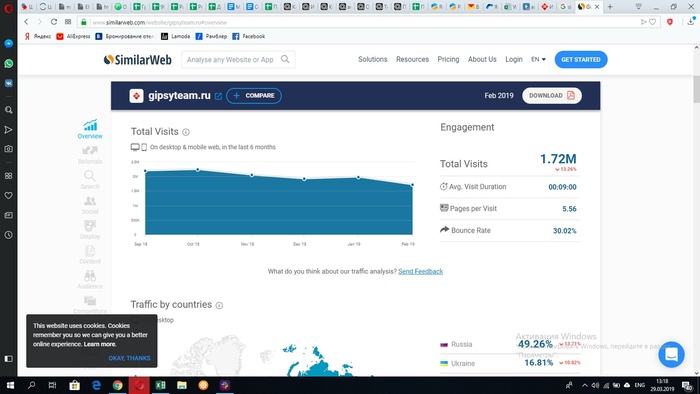The width and height of the screenshot is (700, 394).
Task: Click the Analyse any Website input field
Action: pyautogui.click(x=230, y=59)
